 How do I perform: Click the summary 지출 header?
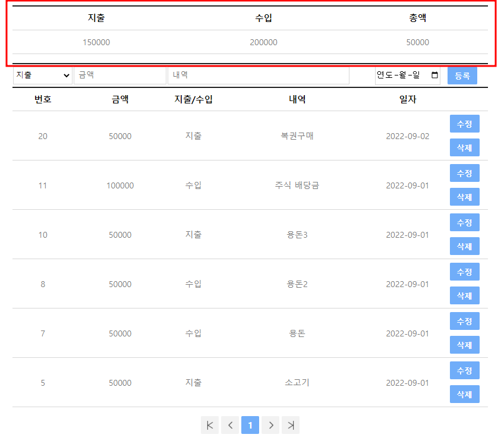pos(96,18)
